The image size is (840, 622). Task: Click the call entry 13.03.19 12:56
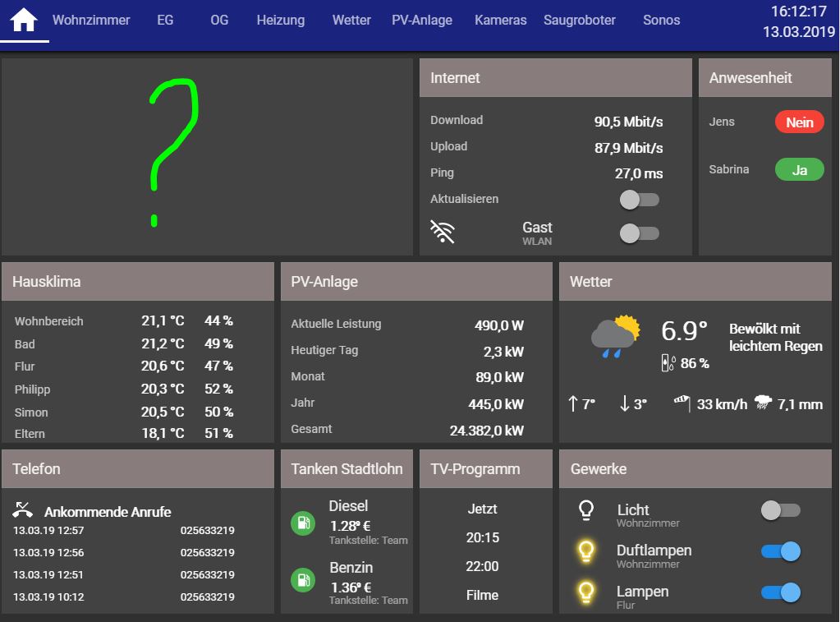coord(124,552)
